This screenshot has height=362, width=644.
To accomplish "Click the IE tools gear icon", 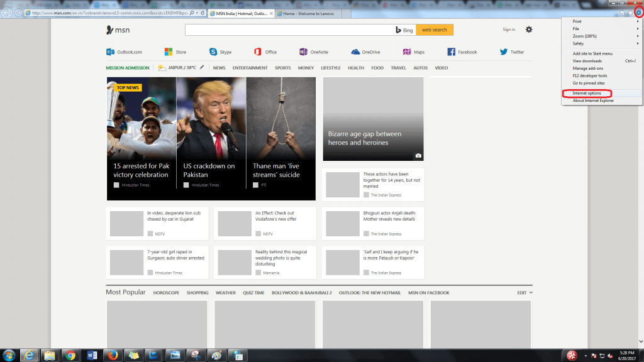I will tap(639, 13).
